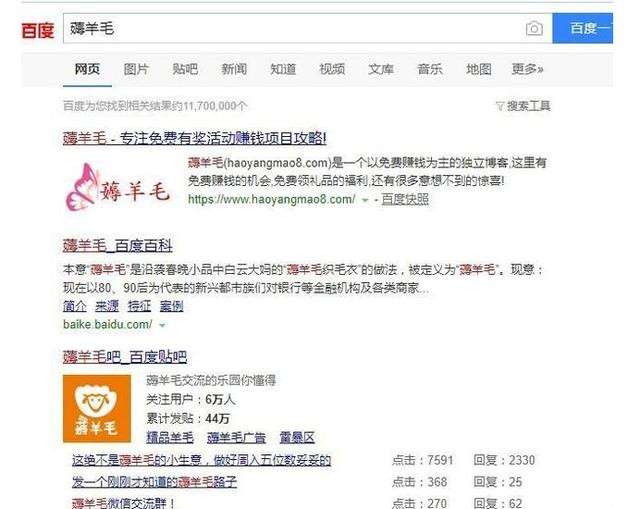Click the 精品羊毛 sublink
The height and width of the screenshot is (509, 640).
click(170, 438)
